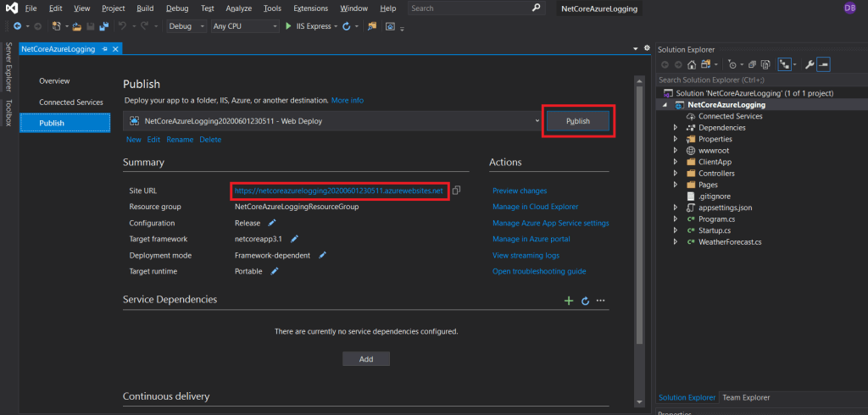Edit target framework netcoreapp3.1 via pencil icon
The height and width of the screenshot is (415, 868).
point(294,239)
